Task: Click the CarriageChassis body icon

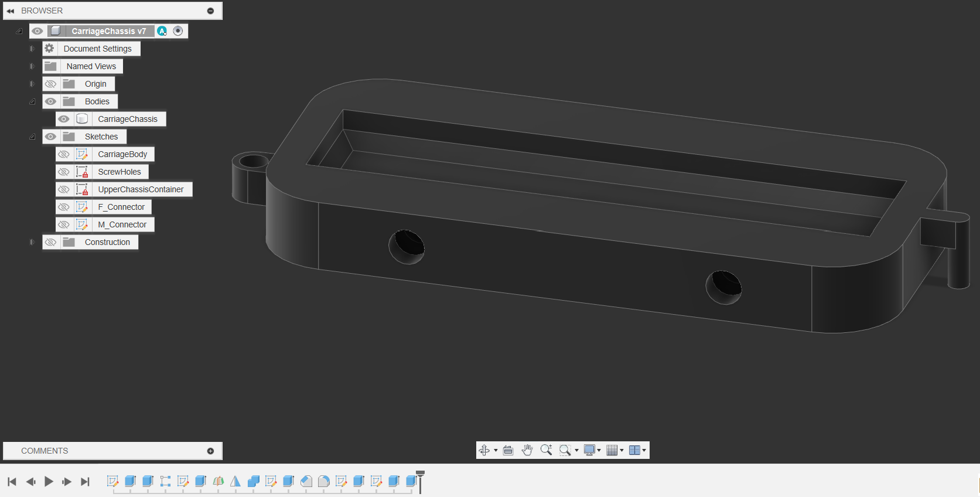Action: click(82, 119)
